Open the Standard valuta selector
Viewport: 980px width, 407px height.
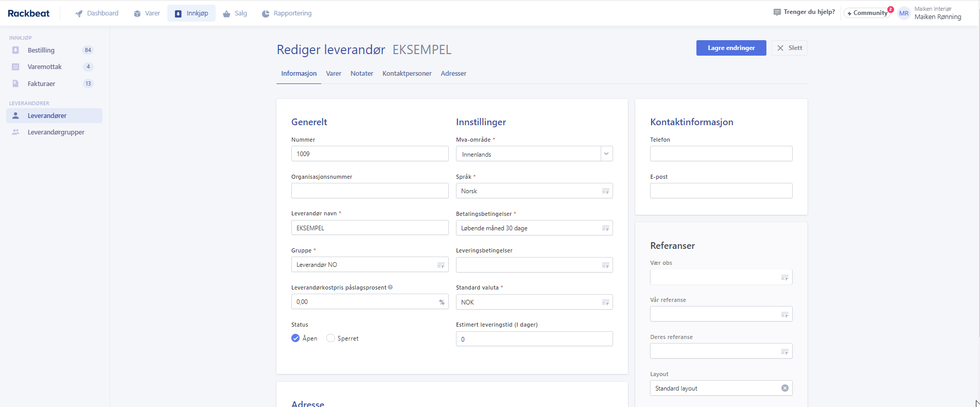(x=605, y=302)
